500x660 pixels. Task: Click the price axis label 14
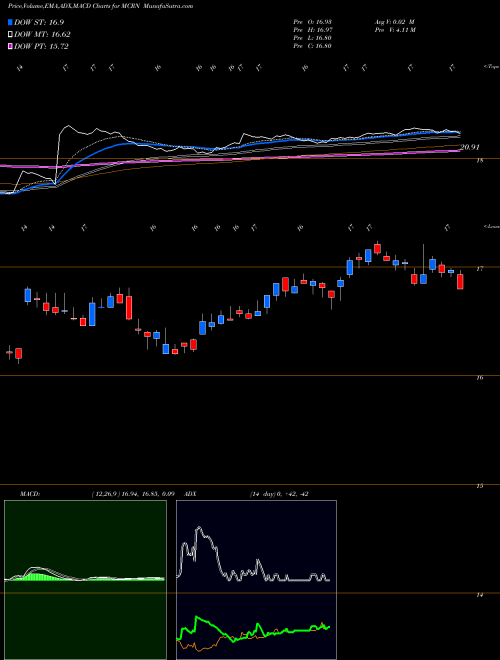coord(480,595)
